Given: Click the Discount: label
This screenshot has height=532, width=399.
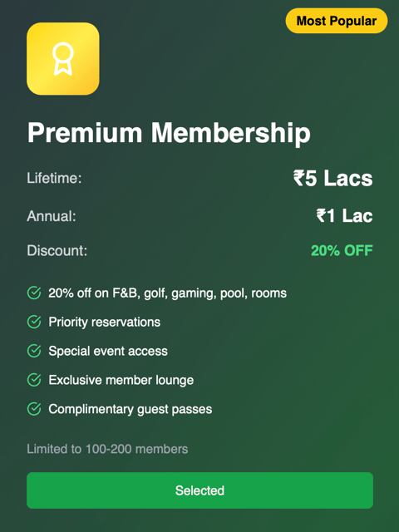Looking at the screenshot, I should 57,251.
